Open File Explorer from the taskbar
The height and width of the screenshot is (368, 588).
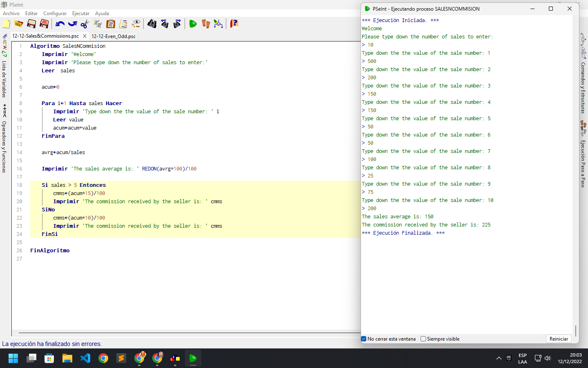pos(67,359)
